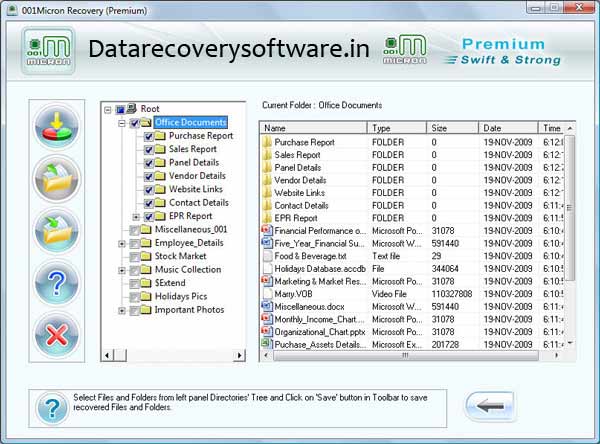Open Help with the question mark toolbar icon
The image size is (600, 444).
click(x=57, y=283)
